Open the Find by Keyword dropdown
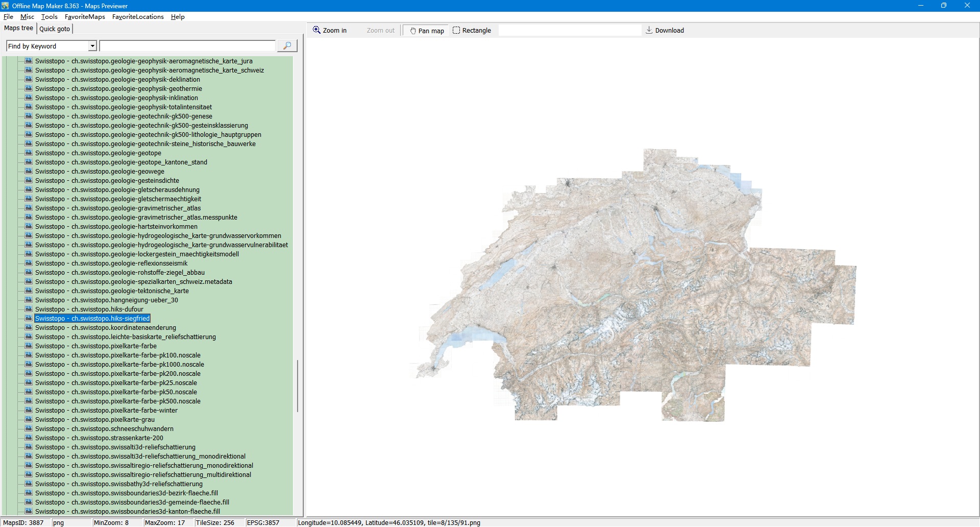 (92, 46)
